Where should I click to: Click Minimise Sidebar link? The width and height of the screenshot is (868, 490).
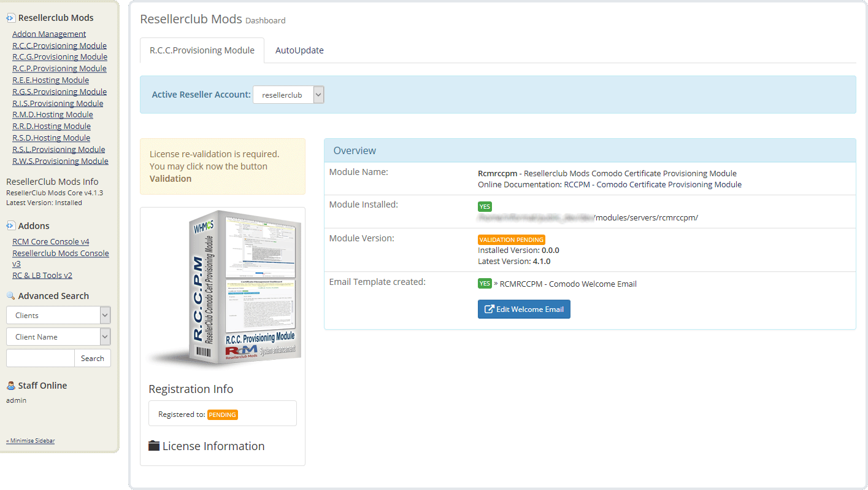(x=30, y=441)
